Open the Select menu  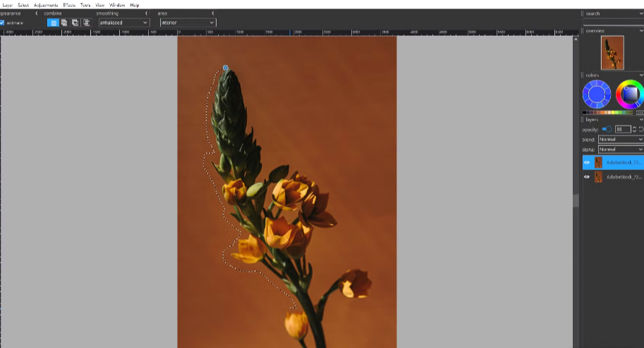point(23,5)
